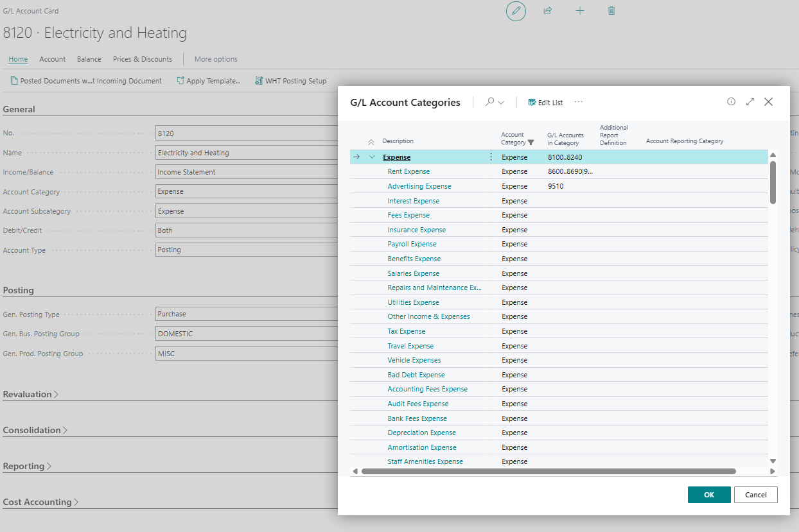The width and height of the screenshot is (799, 532).
Task: Collapse the Expense category row chevron
Action: coord(372,157)
